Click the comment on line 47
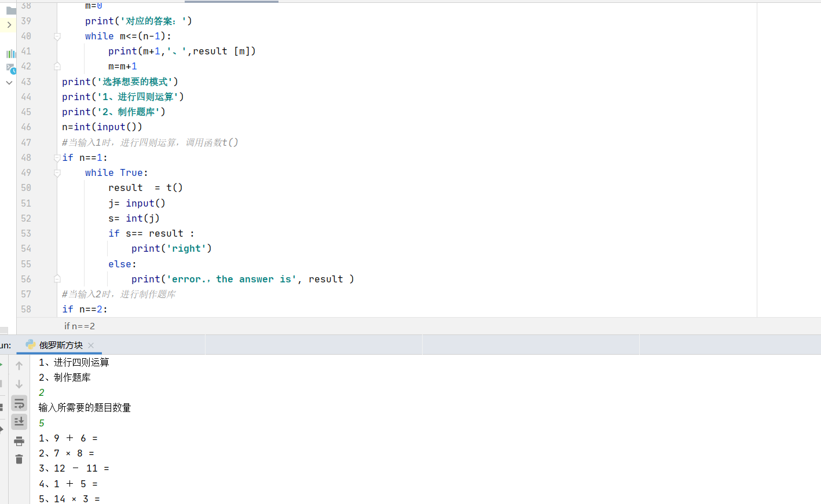This screenshot has width=821, height=504. tap(150, 143)
